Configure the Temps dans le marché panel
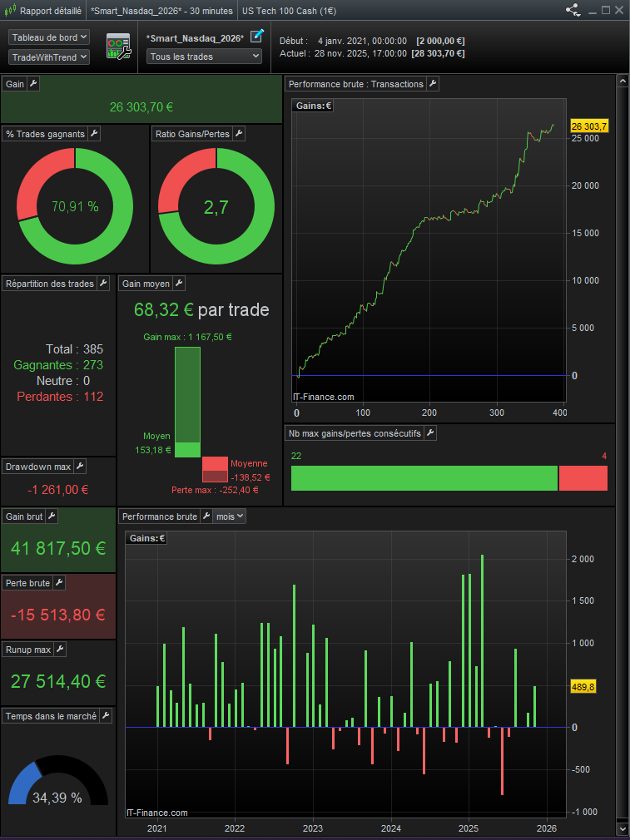 pos(106,716)
